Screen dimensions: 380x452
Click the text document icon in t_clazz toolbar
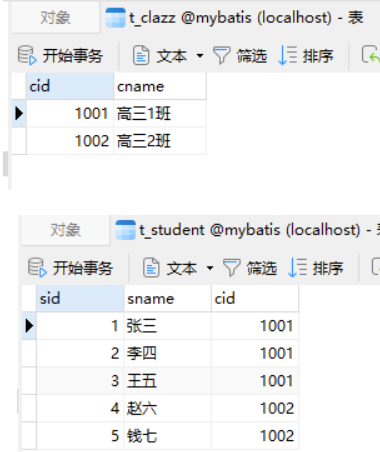coord(141,55)
